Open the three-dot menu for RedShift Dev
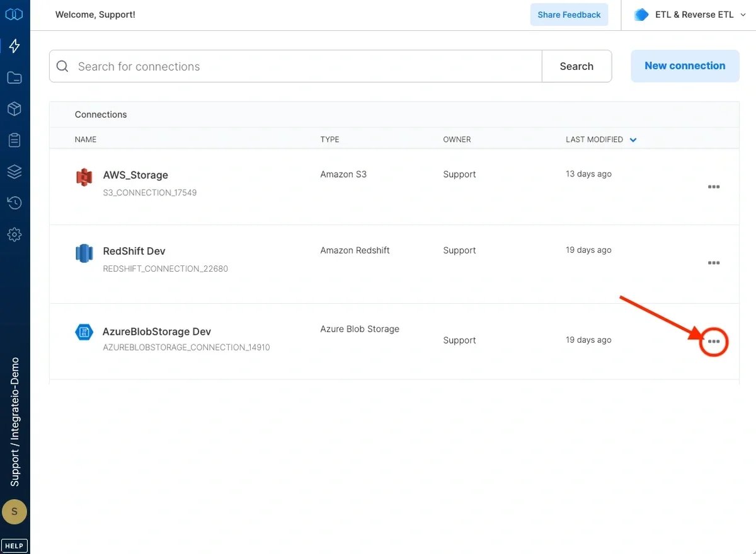 coord(714,263)
